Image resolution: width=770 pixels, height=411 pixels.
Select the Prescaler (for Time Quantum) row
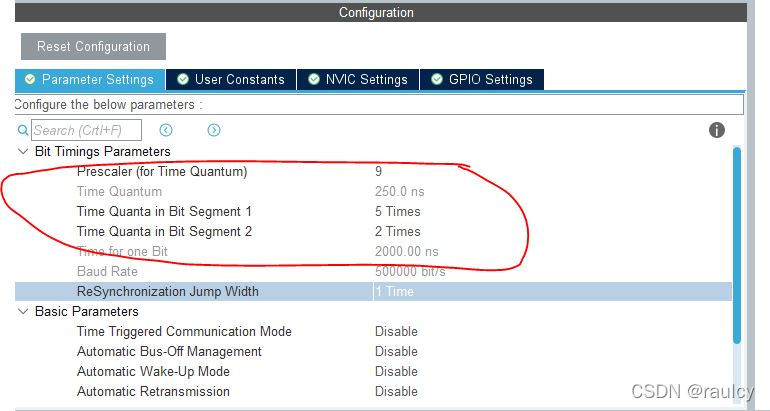pyautogui.click(x=373, y=171)
